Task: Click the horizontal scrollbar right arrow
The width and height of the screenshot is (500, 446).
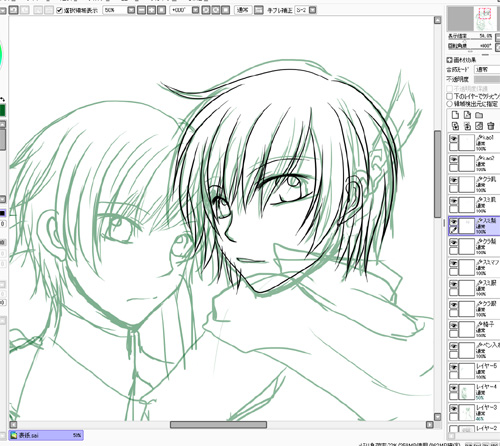Action: (430, 425)
